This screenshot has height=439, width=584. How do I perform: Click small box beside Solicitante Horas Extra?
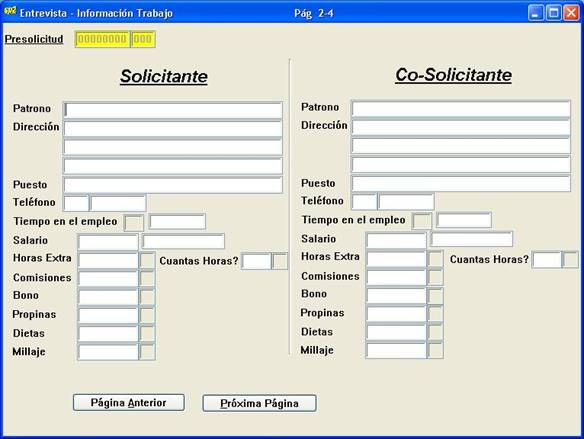[147, 260]
